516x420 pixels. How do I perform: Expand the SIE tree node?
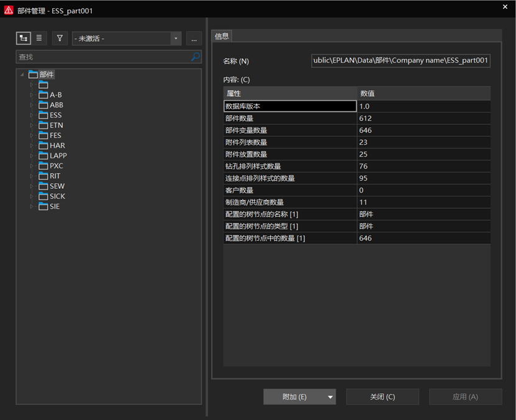(32, 207)
